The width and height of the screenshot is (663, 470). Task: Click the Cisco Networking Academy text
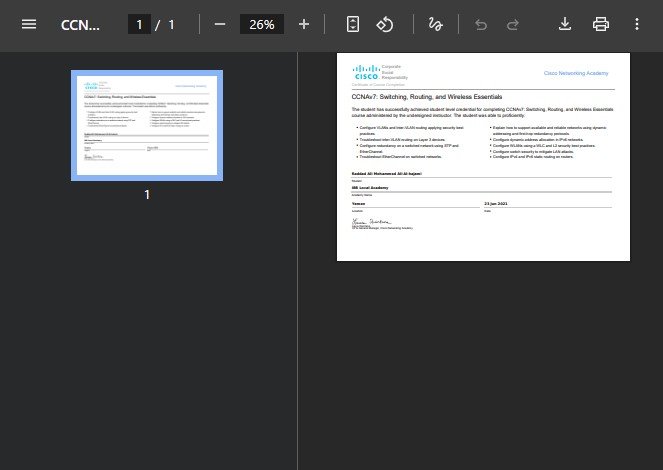(577, 73)
